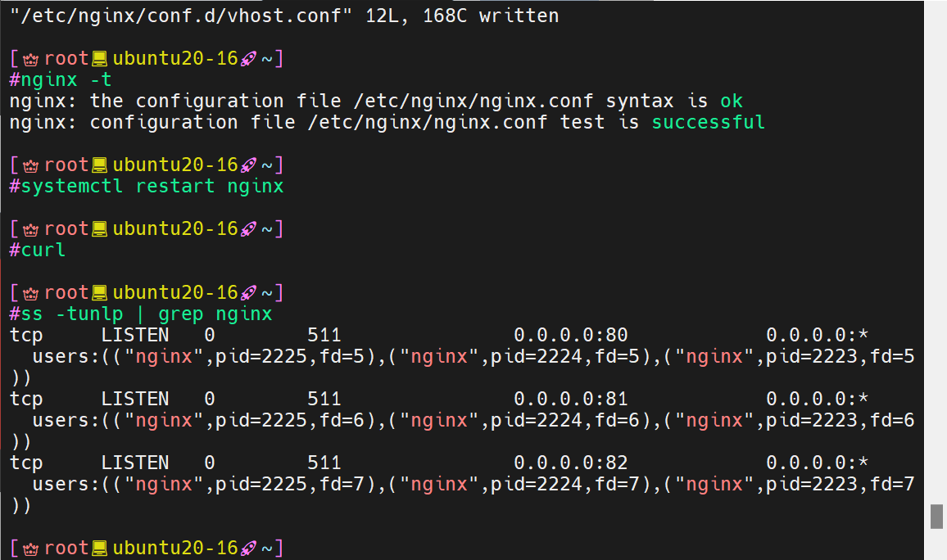Viewport: 947px width, 560px height.
Task: Click '511' in the port 82 row
Action: pyautogui.click(x=324, y=463)
